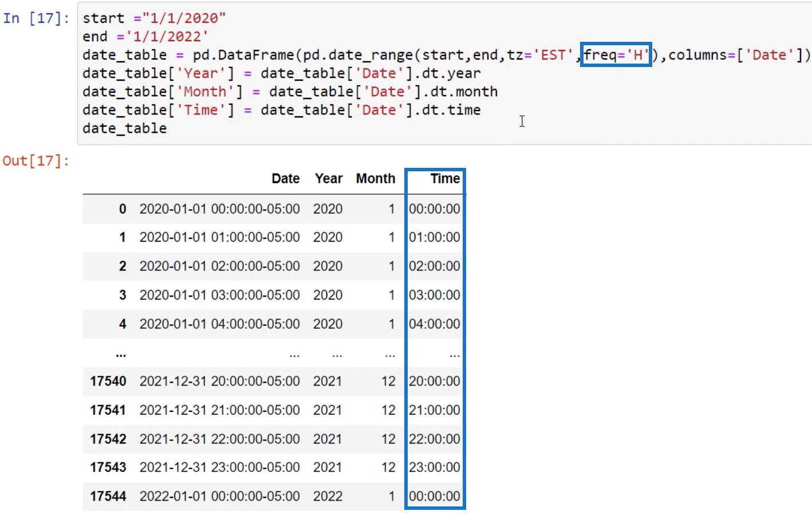Click Month cell 1 in row 2

pyautogui.click(x=392, y=266)
